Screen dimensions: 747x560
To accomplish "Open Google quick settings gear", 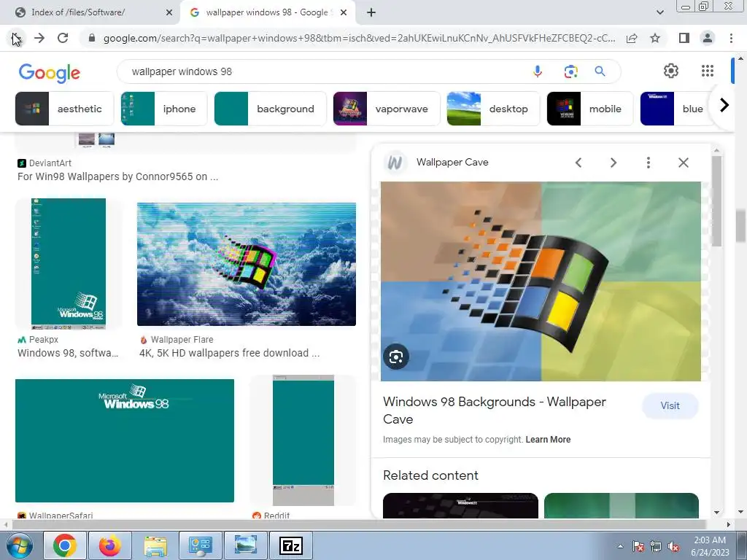I will [671, 71].
